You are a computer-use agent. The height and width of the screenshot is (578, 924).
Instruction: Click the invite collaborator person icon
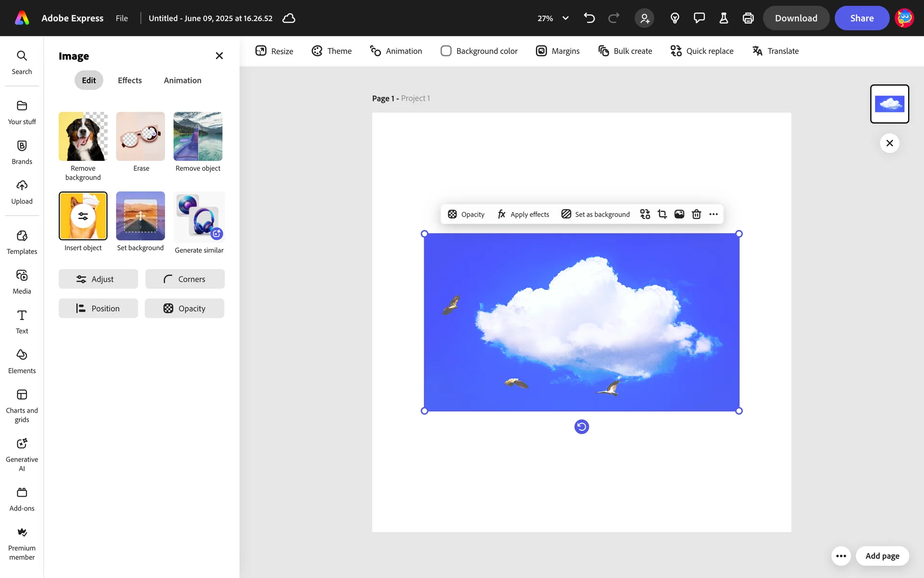coord(644,18)
